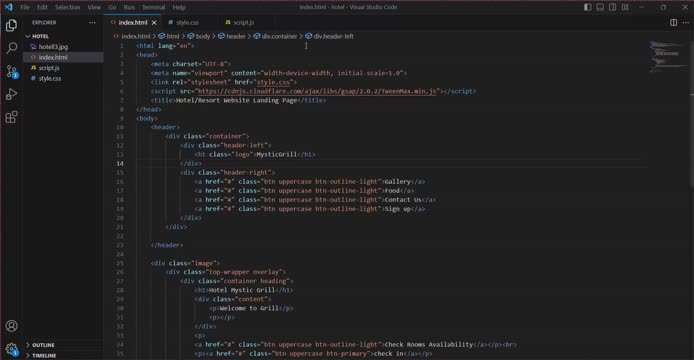Open the Selection menu
This screenshot has height=360, width=694.
pos(67,7)
